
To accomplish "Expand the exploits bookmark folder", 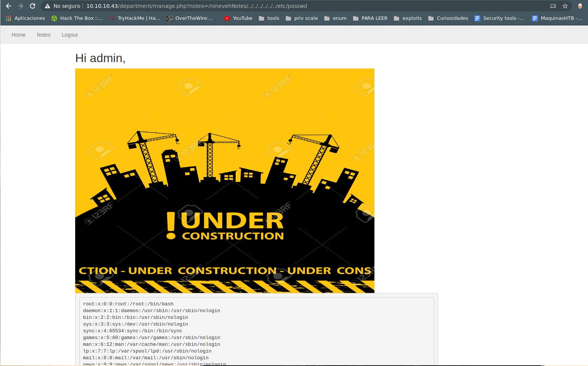I will 408,18.
